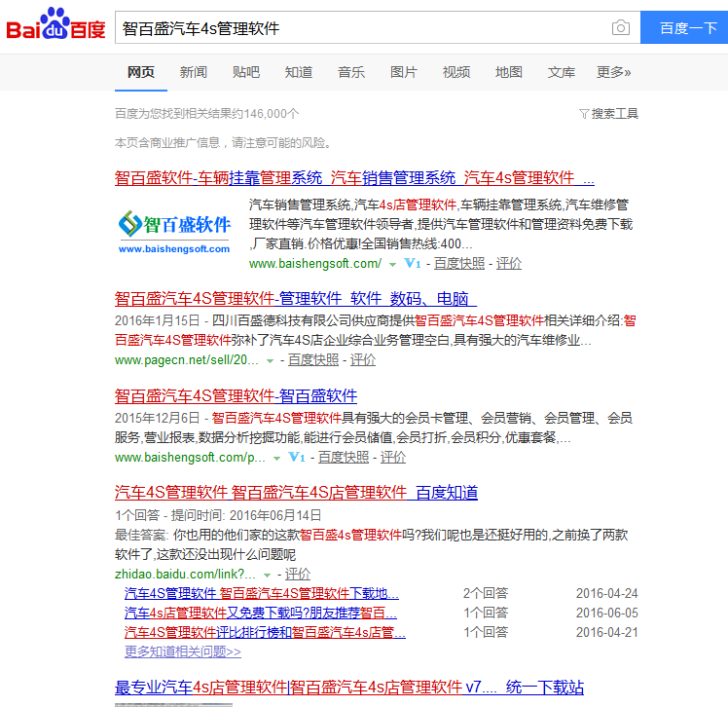Click 评价 for zhidao.baidu.com result
Image resolution: width=728 pixels, height=707 pixels.
(x=298, y=575)
